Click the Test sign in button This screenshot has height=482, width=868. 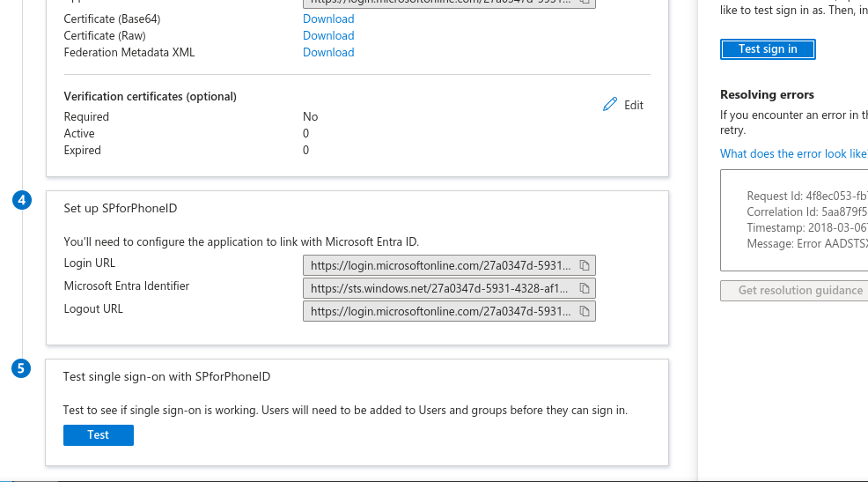768,49
